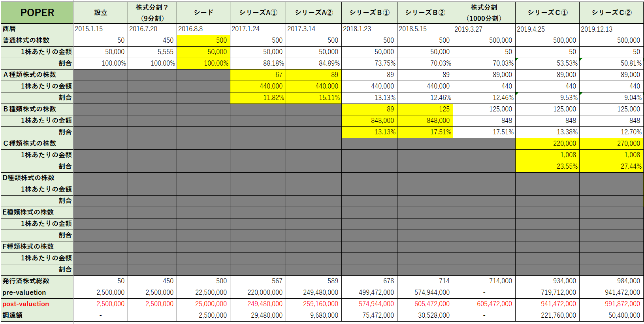The image size is (644, 324).
Task: Click total shares cell 984,000
Action: tap(612, 281)
